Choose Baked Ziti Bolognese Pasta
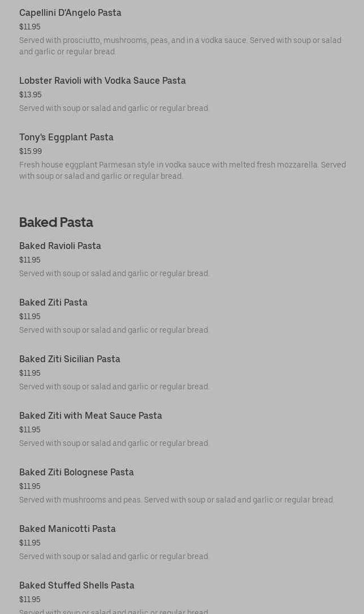The height and width of the screenshot is (614, 364). coord(76,472)
